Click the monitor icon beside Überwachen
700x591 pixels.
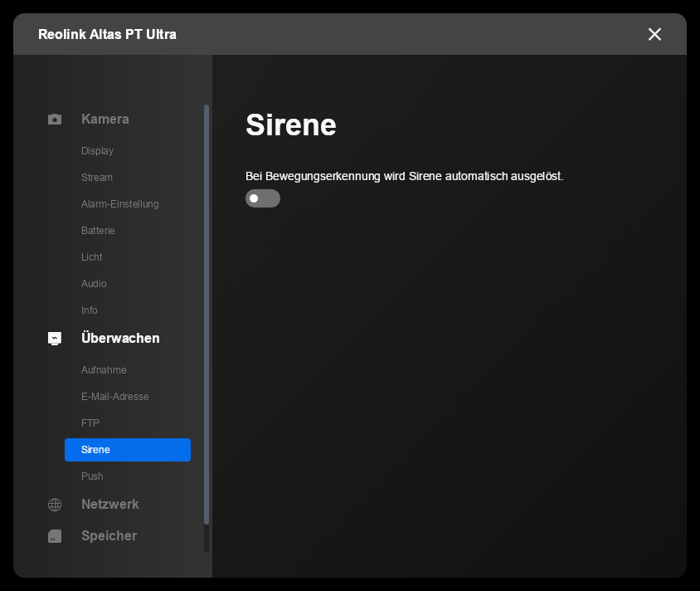[x=55, y=339]
